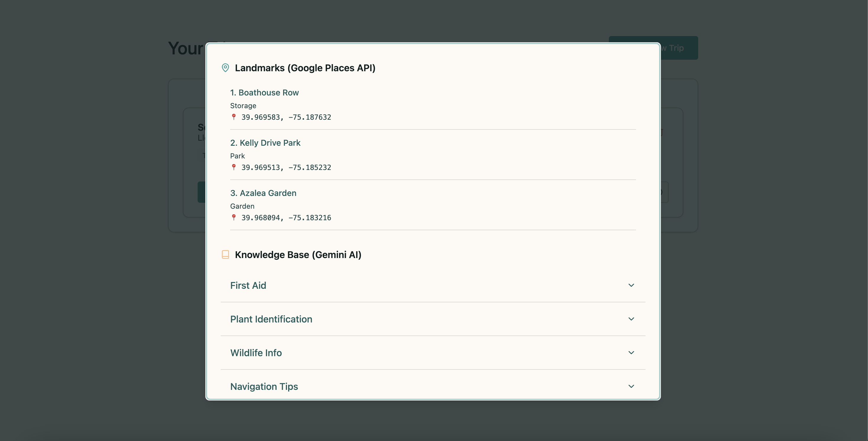
Task: Open the Plant Identification section
Action: (x=271, y=319)
